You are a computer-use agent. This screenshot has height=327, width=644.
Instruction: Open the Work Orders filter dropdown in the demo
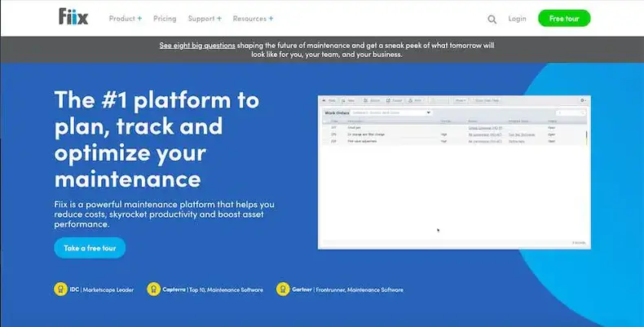[391, 113]
